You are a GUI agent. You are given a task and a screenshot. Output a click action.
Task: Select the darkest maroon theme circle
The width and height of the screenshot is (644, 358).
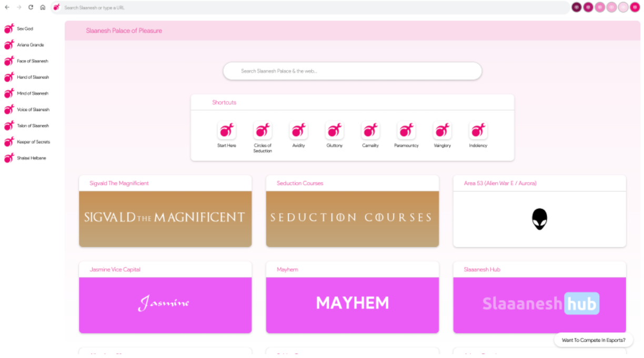(x=577, y=7)
